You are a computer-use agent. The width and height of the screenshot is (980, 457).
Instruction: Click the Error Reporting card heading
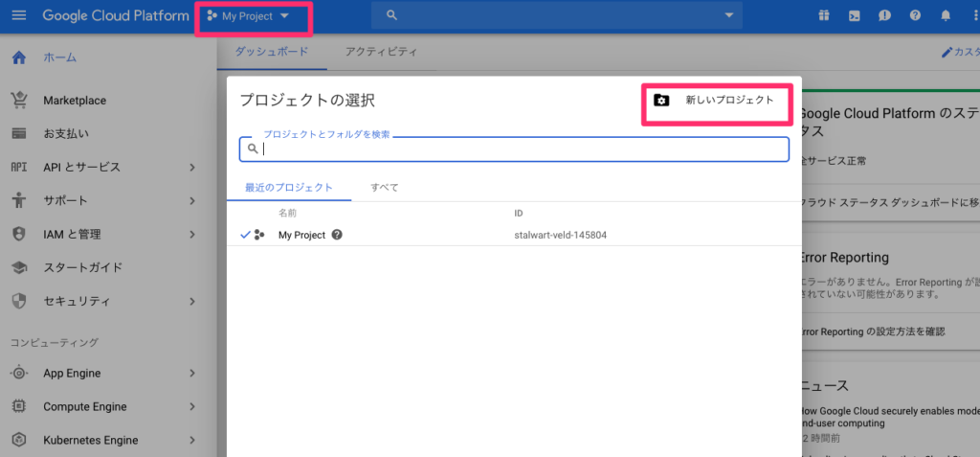coord(844,258)
